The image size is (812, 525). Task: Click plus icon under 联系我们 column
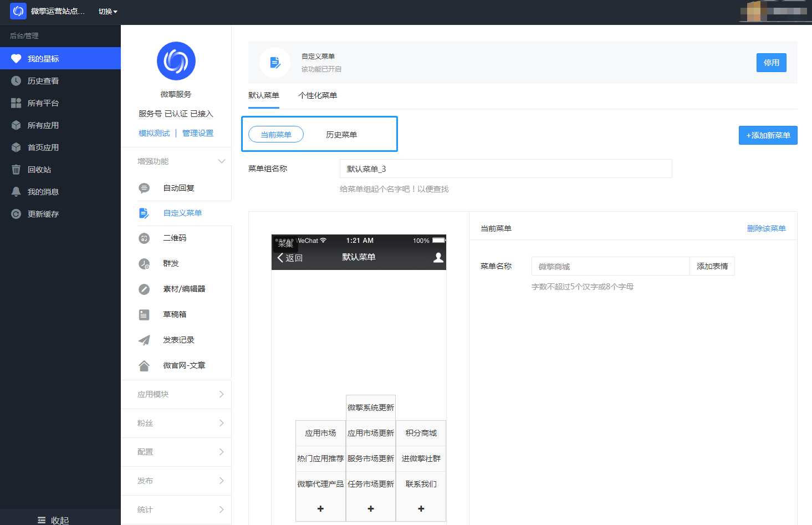(421, 508)
